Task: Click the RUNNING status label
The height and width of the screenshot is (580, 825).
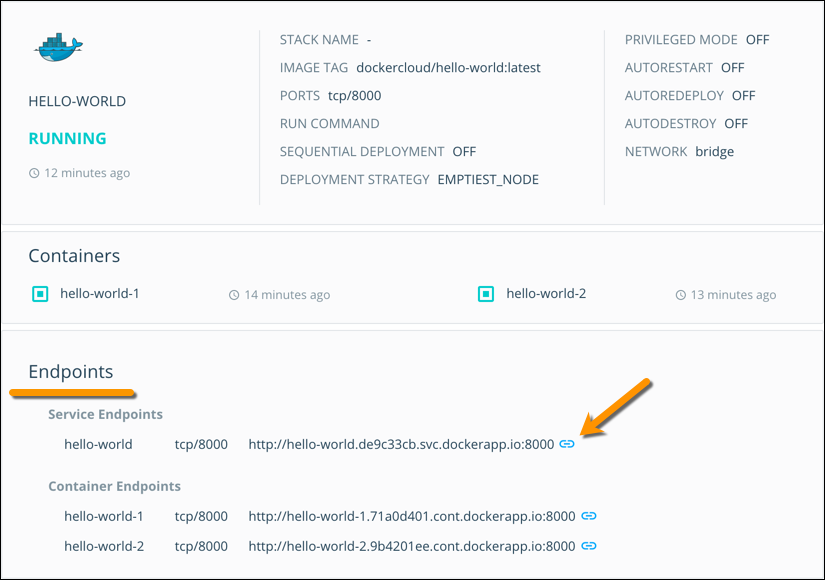Action: point(67,139)
